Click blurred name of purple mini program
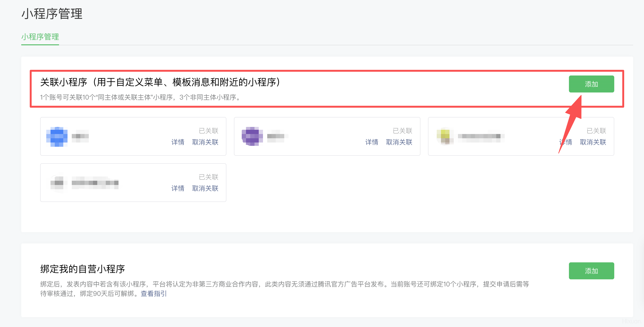 276,136
